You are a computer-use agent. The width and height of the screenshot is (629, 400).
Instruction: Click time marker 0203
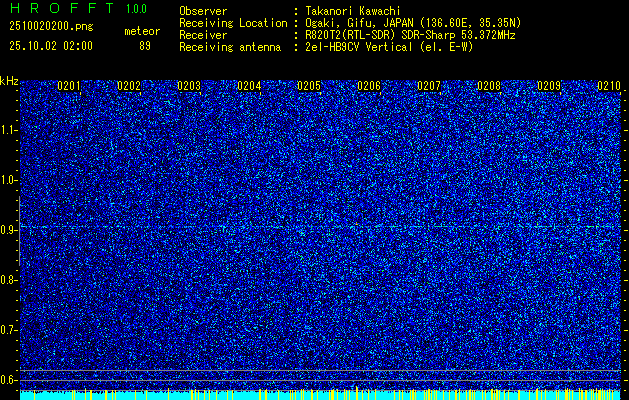coord(189,86)
